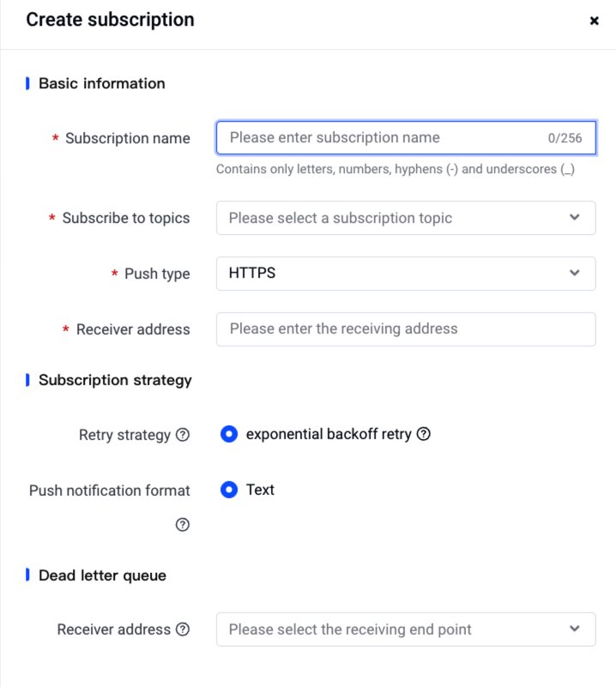
Task: Click the Dead letter queue section heading
Action: coord(102,576)
